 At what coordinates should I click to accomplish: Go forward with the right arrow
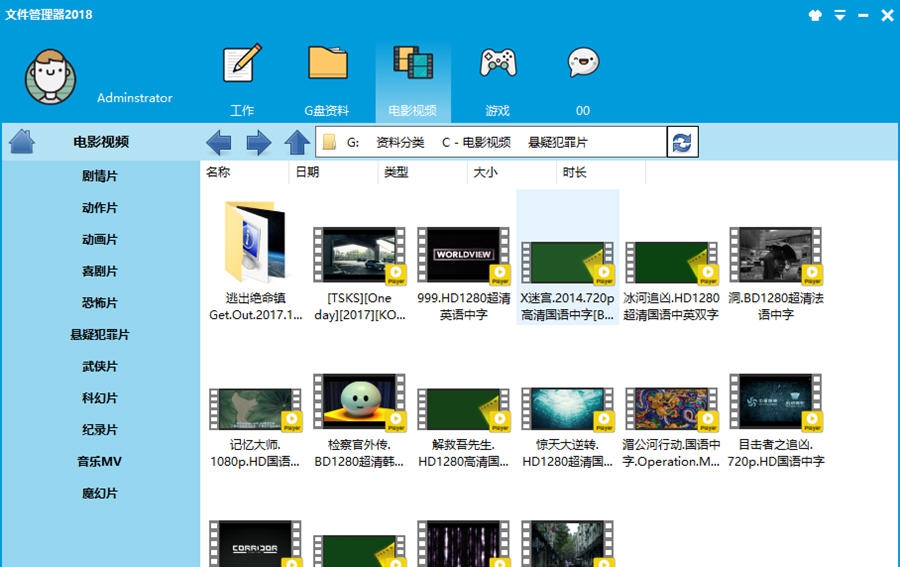pyautogui.click(x=258, y=142)
